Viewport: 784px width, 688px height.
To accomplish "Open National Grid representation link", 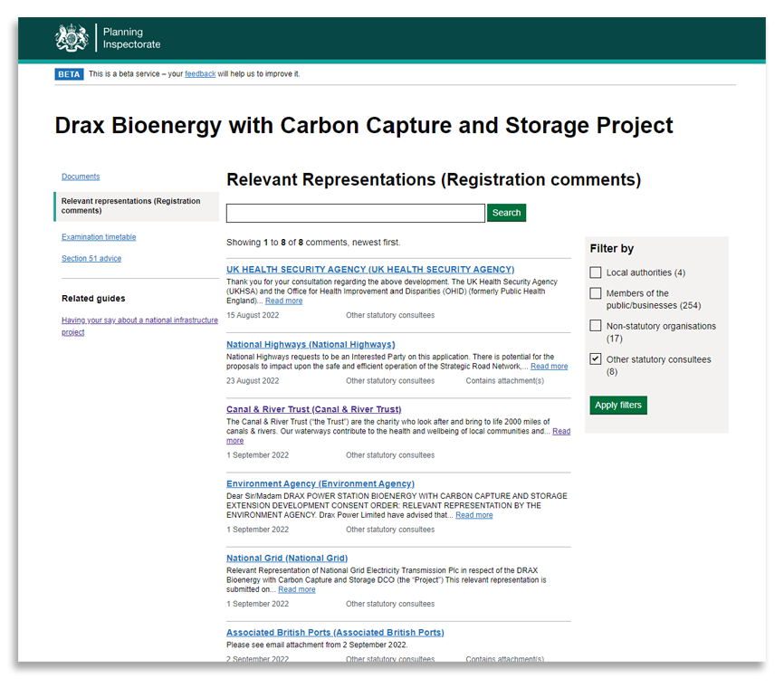I will tap(287, 559).
